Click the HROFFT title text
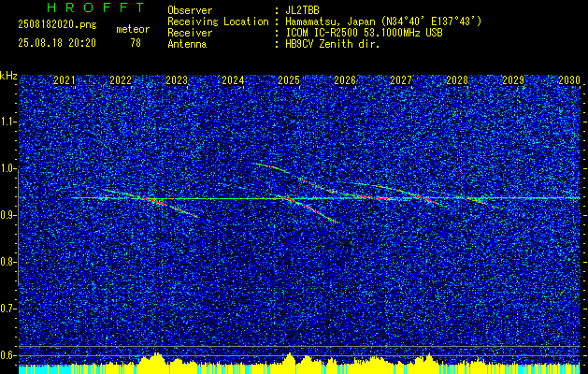The image size is (588, 374). (95, 7)
